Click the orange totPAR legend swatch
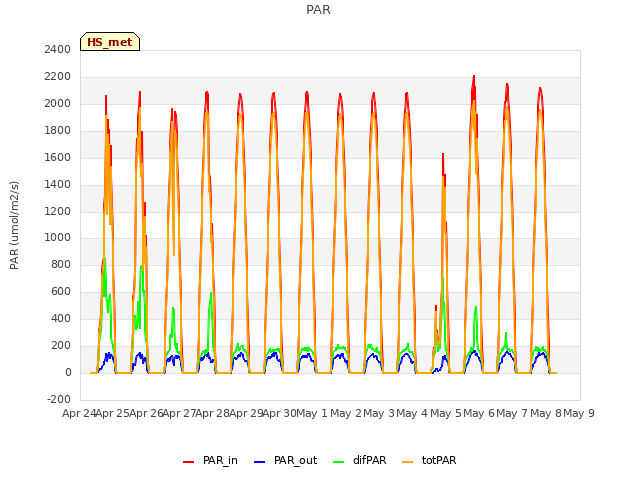 coord(407,462)
